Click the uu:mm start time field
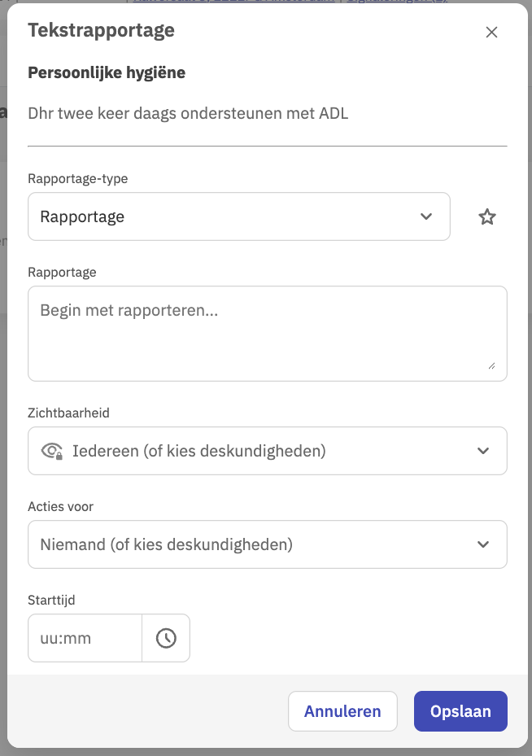 pos(85,638)
